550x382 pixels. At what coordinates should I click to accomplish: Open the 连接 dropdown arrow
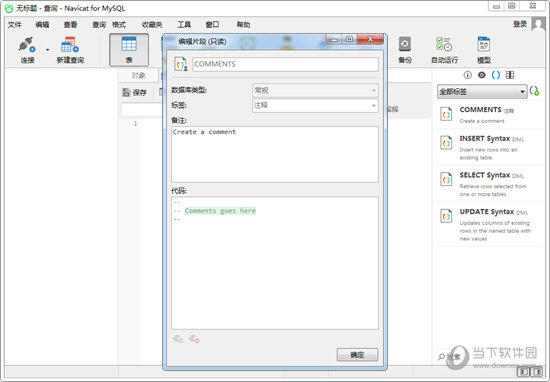(x=47, y=50)
